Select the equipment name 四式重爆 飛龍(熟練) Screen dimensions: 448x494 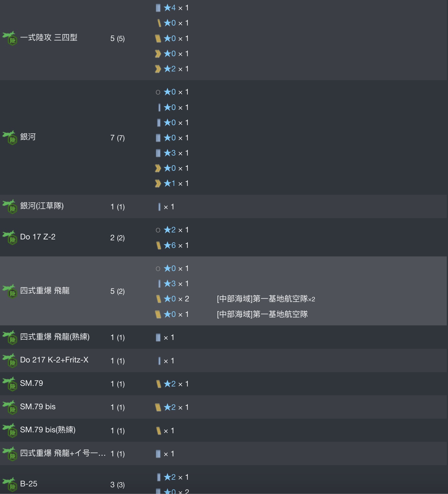[x=55, y=337]
